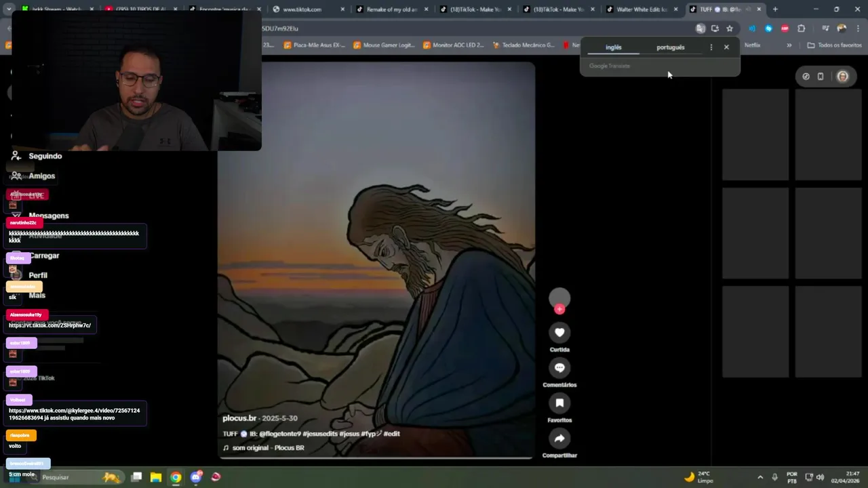Switch to the Walter White Edit tab
Viewport: 868px width, 488px height.
tap(642, 9)
